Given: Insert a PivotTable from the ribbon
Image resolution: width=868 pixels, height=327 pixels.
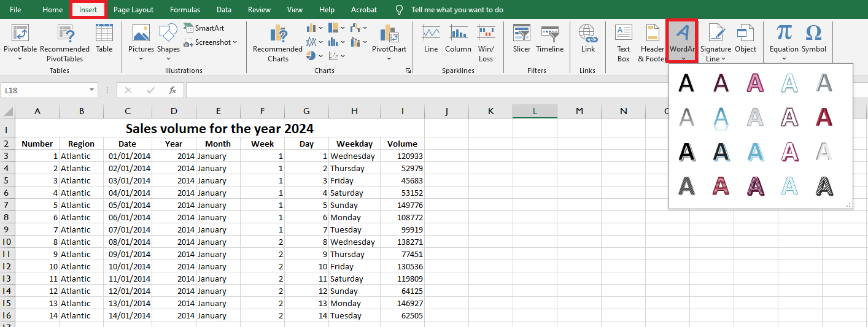Looking at the screenshot, I should tap(20, 42).
